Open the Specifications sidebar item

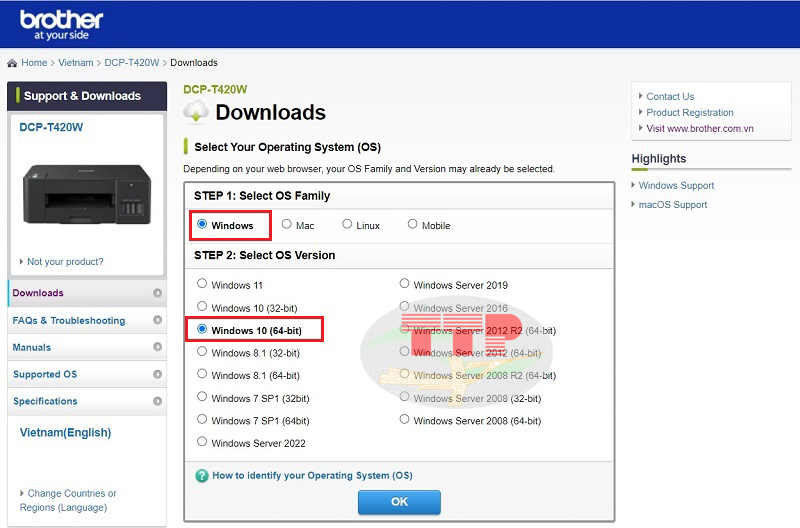[x=87, y=401]
